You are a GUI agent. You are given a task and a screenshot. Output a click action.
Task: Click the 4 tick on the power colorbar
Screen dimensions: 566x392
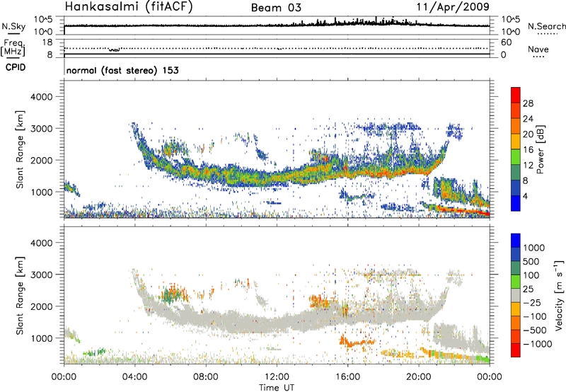click(525, 196)
